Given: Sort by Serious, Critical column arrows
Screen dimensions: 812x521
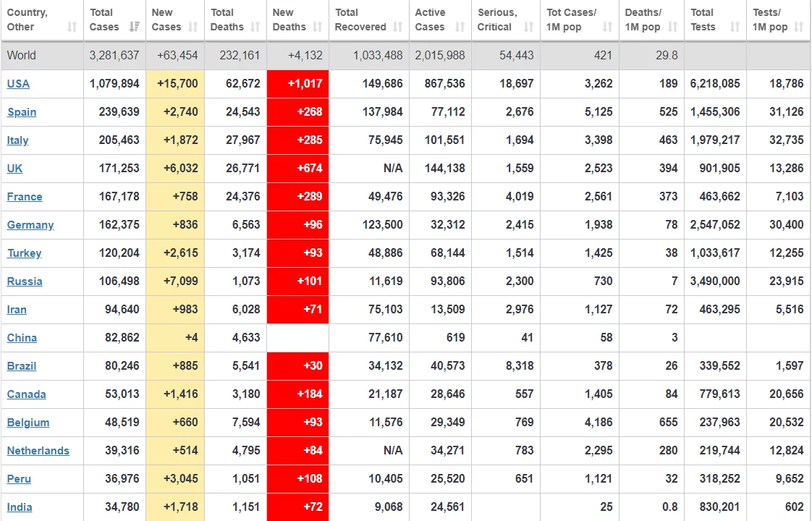Looking at the screenshot, I should (x=528, y=27).
